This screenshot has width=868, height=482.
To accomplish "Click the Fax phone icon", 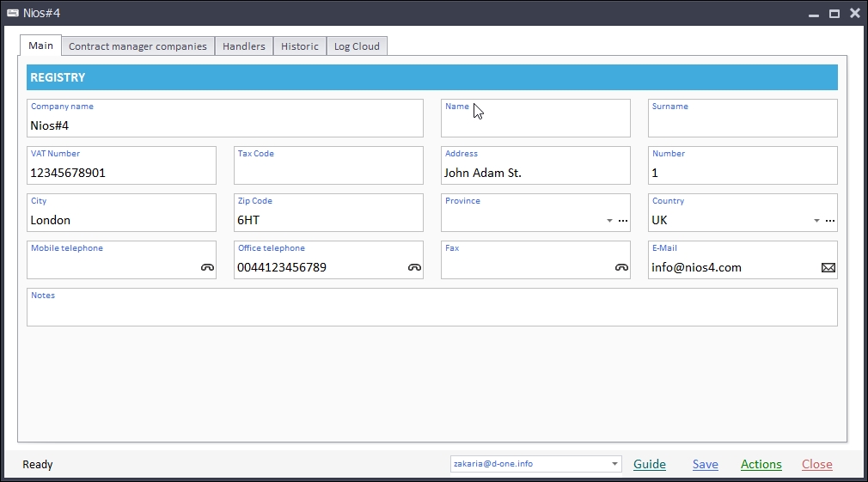I will coord(621,267).
